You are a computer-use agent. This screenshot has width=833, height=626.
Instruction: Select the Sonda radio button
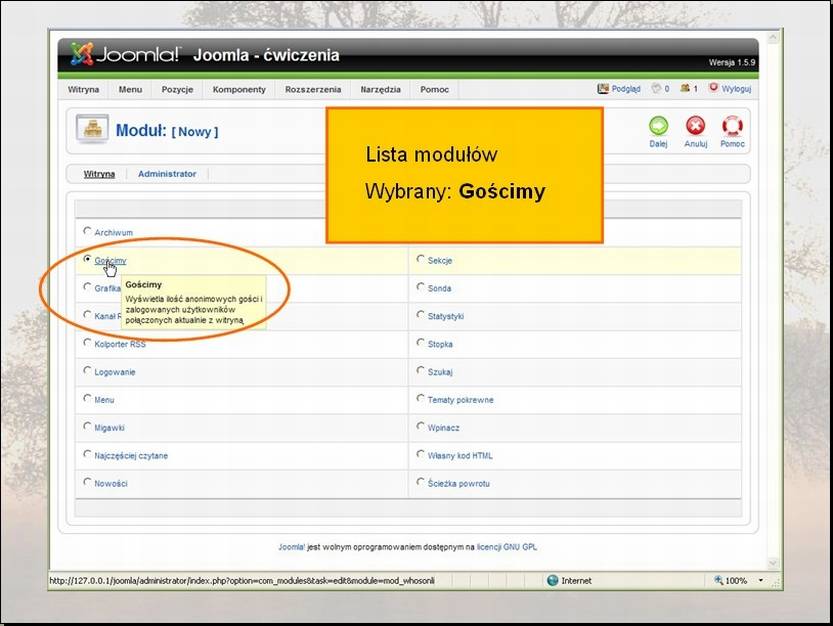420,286
